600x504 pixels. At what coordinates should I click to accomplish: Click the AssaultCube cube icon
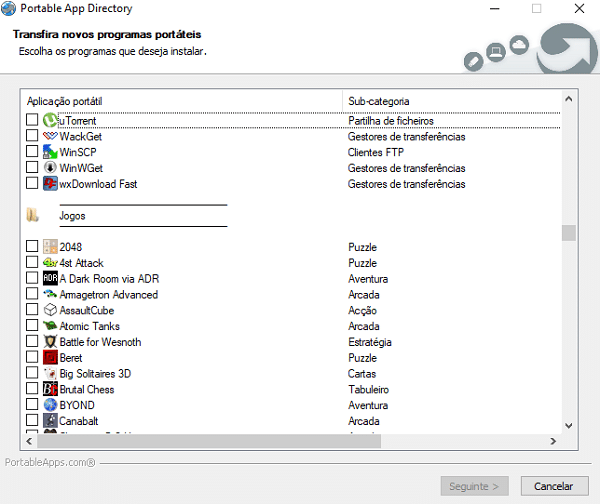tap(50, 310)
